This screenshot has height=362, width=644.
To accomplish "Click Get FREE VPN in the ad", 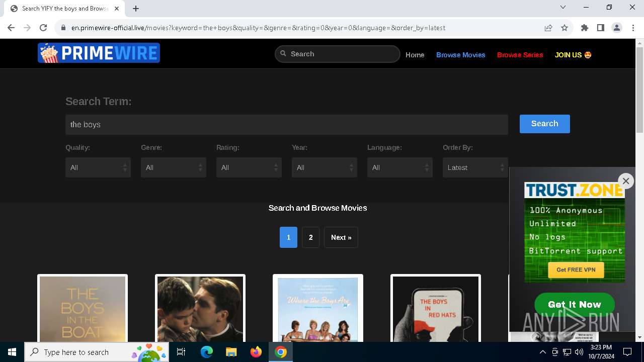I will pos(576,270).
